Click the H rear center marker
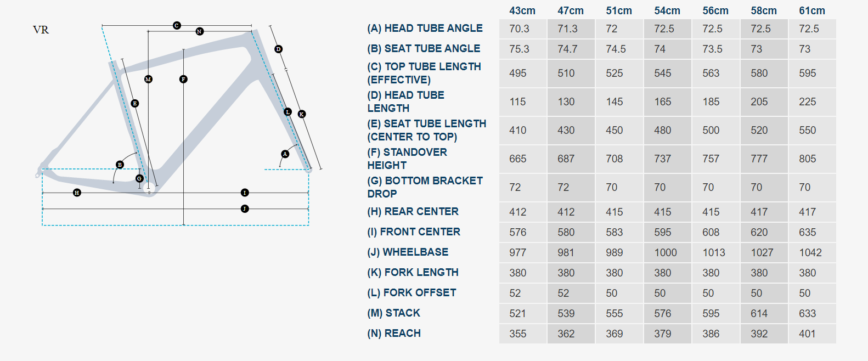 77,193
